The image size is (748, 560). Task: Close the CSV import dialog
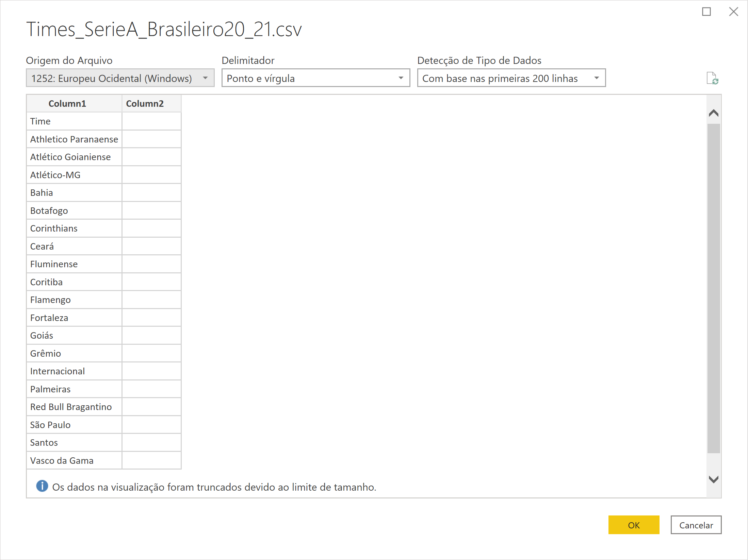click(x=733, y=12)
